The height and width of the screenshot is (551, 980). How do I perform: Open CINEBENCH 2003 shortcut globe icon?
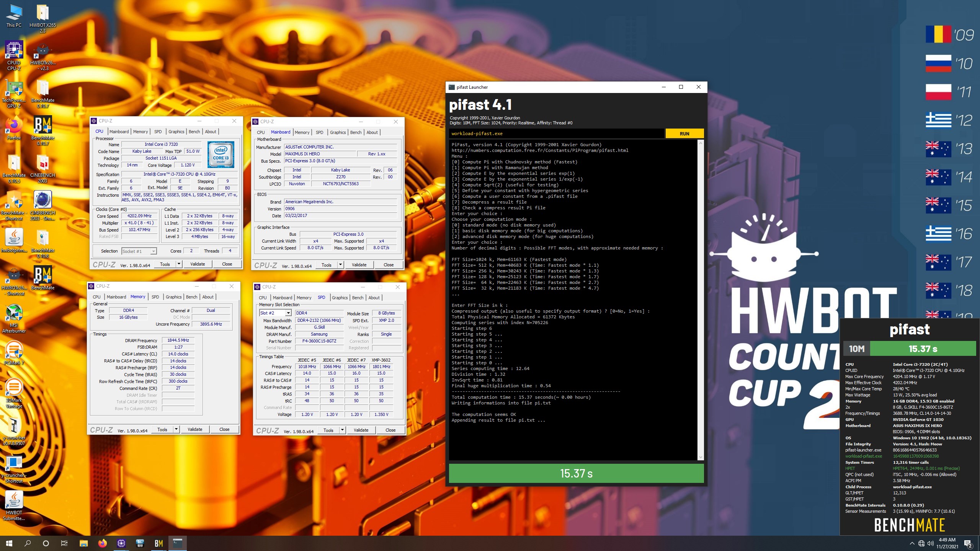click(42, 206)
